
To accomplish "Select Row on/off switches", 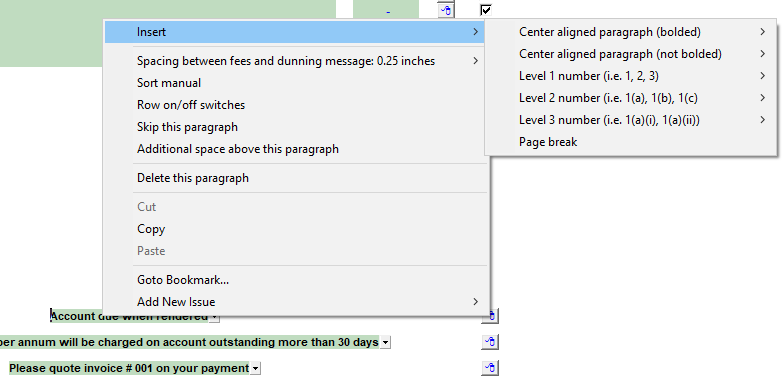I will tap(295, 105).
